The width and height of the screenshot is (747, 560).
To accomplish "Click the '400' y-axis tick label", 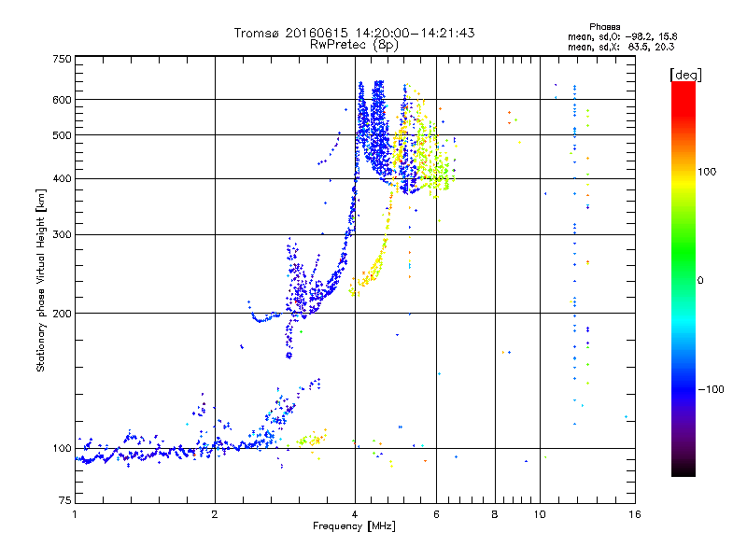I will click(x=62, y=179).
